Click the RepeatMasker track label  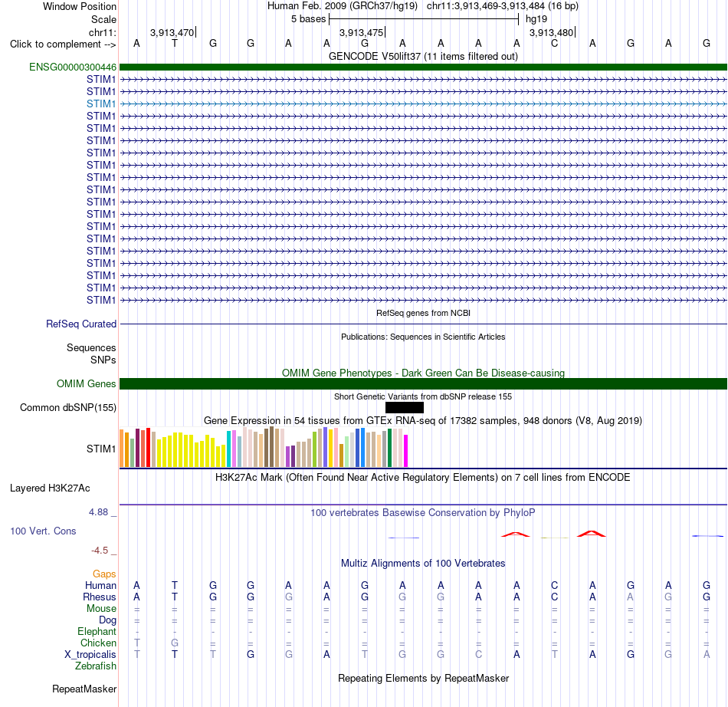(84, 689)
